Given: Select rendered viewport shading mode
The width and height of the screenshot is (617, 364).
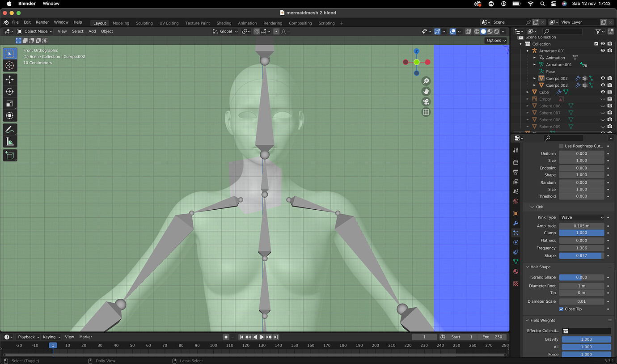Looking at the screenshot, I should click(x=497, y=31).
